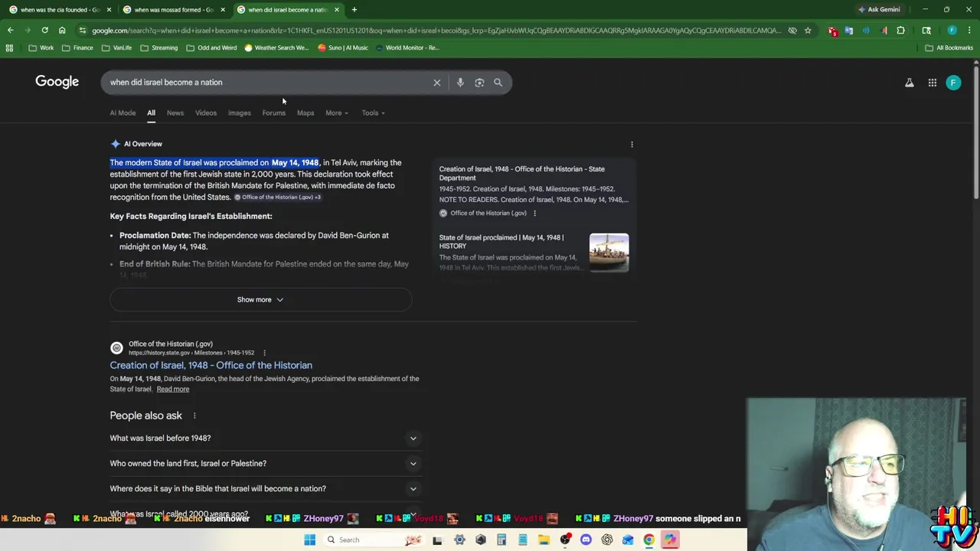This screenshot has width=980, height=551.
Task: Go to the Google logo homepage
Action: point(57,82)
